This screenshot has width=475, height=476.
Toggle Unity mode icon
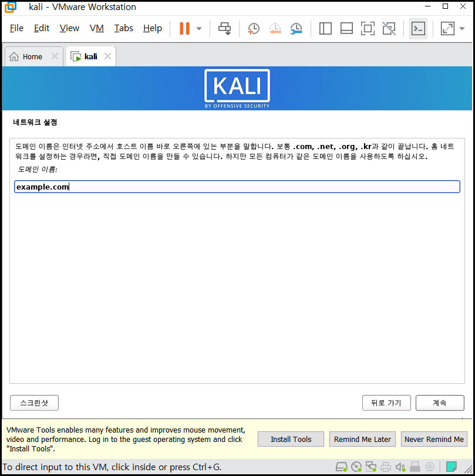point(389,29)
